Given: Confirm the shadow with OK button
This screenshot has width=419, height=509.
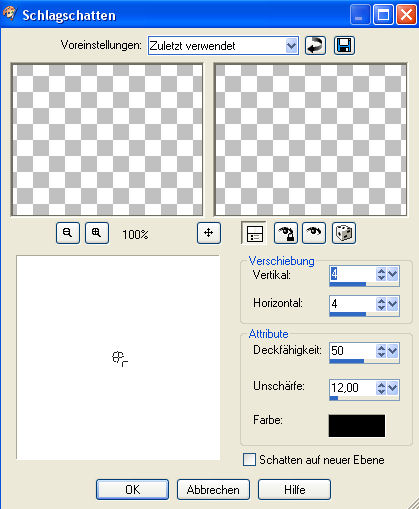Looking at the screenshot, I should pos(132,489).
